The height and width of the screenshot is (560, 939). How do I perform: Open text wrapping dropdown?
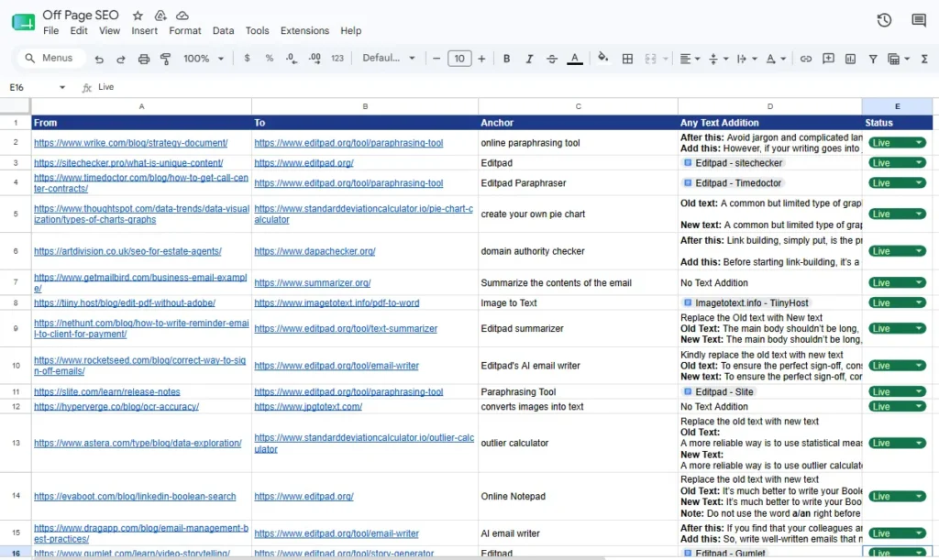pyautogui.click(x=746, y=59)
